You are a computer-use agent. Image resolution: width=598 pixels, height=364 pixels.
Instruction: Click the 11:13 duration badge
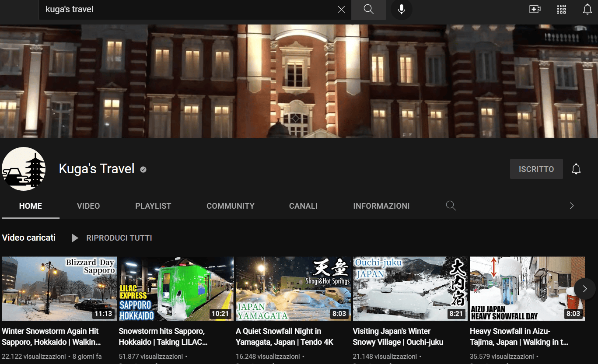pos(103,314)
